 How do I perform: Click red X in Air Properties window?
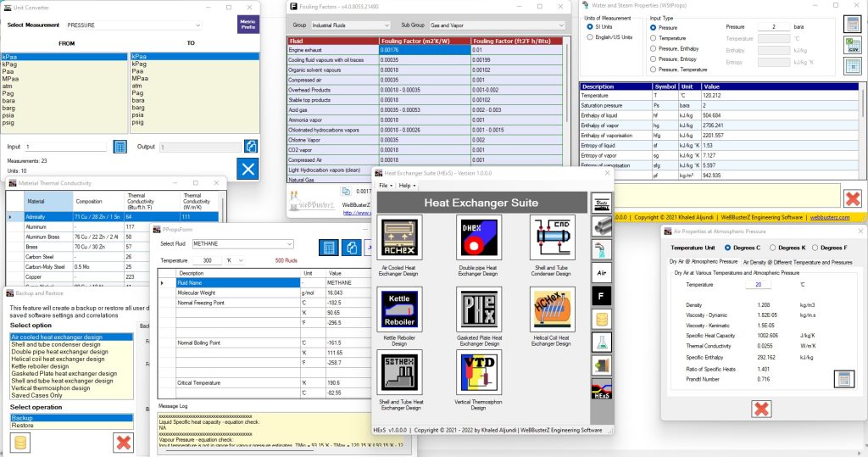(762, 409)
